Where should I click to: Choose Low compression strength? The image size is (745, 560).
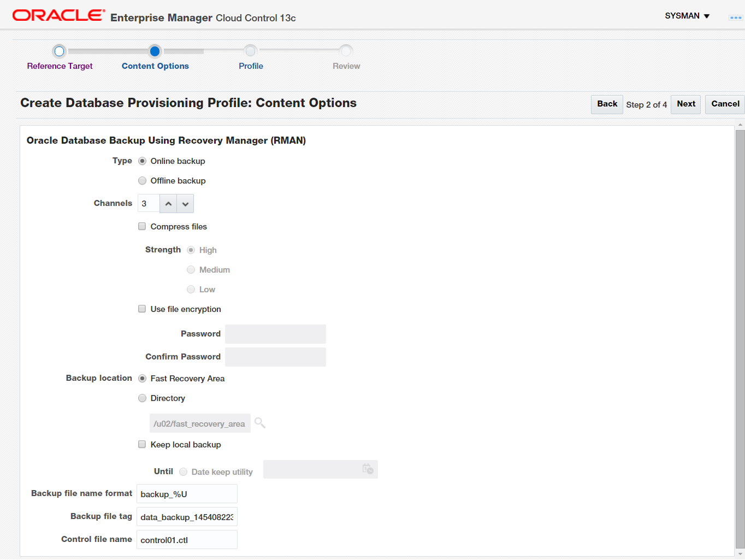(191, 290)
